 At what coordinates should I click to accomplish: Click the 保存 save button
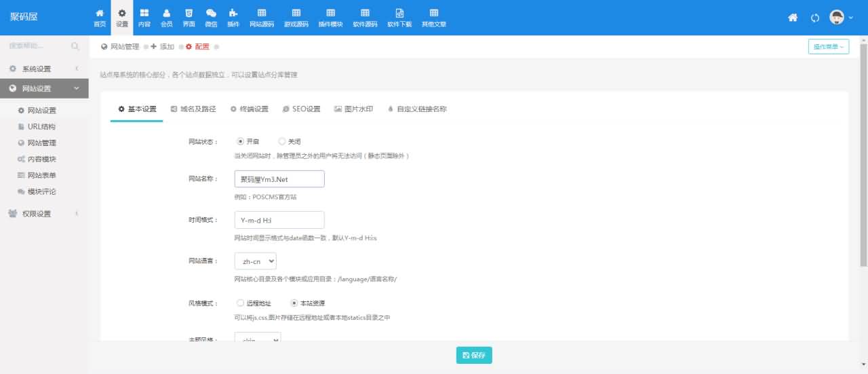pyautogui.click(x=474, y=355)
